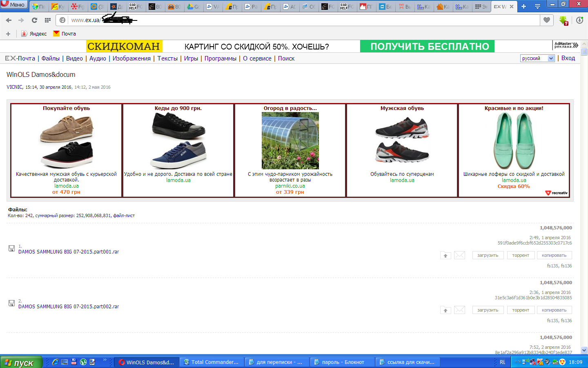The width and height of the screenshot is (588, 368).
Task: Open the Покупайте обувь ad
Action: point(66,150)
